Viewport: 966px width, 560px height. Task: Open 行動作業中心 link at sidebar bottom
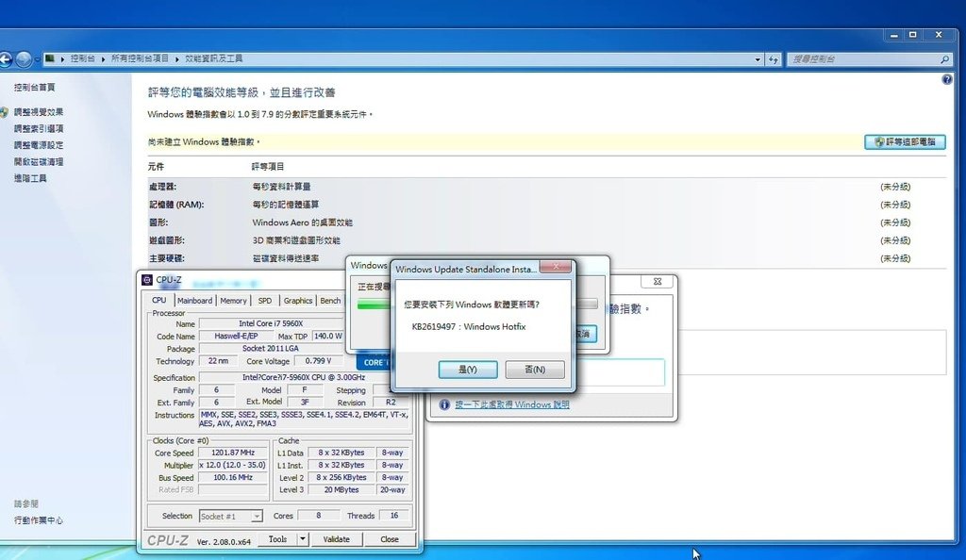(x=38, y=520)
